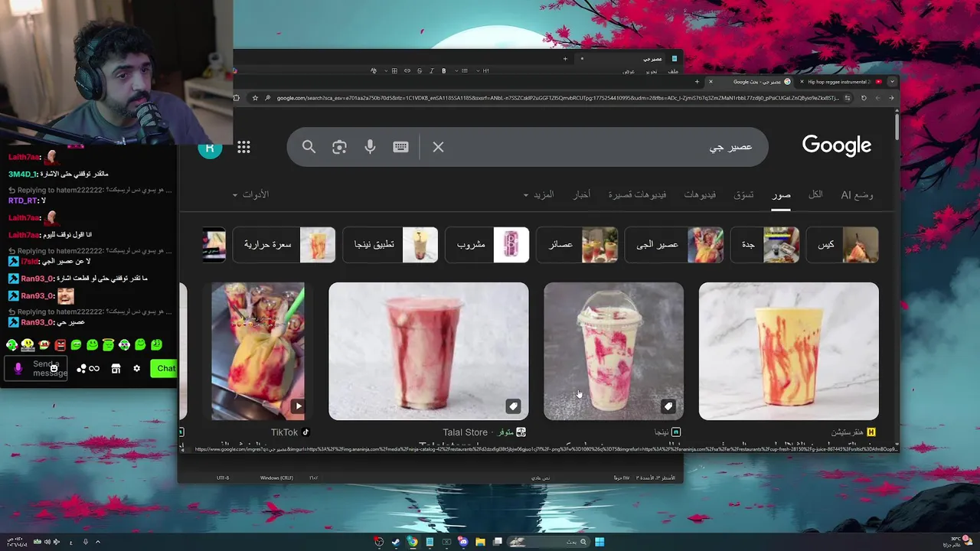Screen dimensions: 980x551
Task: Open the Google account avatar
Action: [210, 148]
